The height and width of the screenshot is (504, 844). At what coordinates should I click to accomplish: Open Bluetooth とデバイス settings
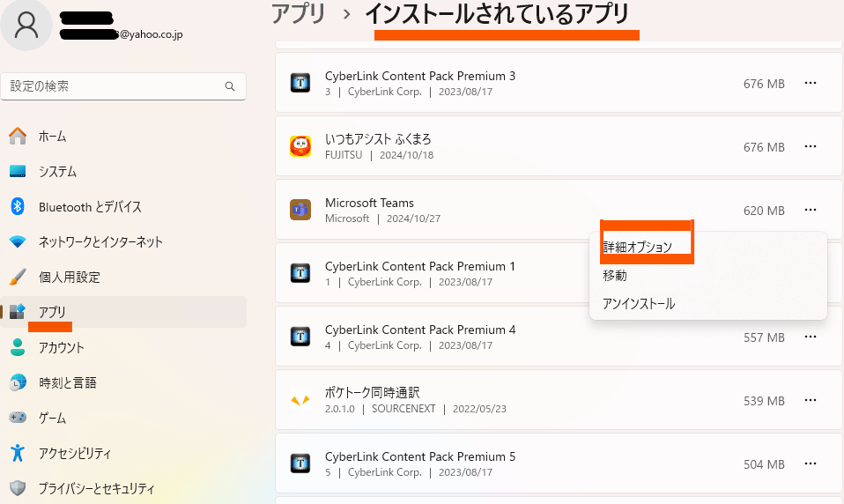click(123, 207)
